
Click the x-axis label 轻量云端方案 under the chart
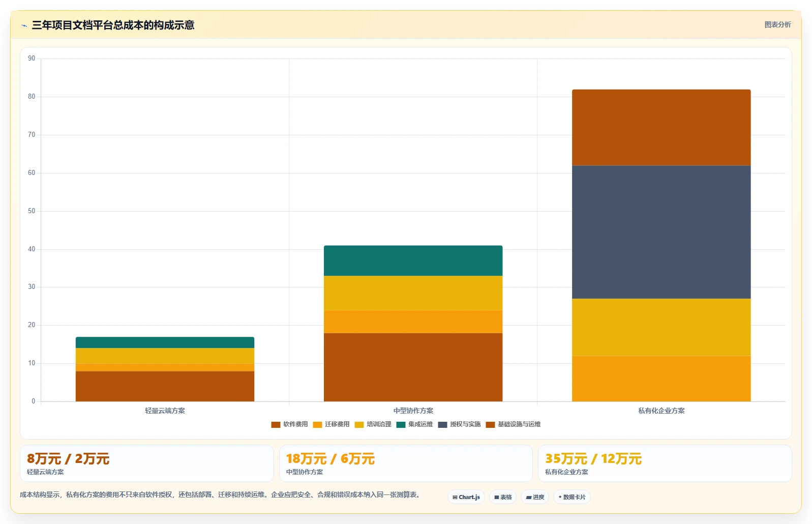(x=165, y=411)
